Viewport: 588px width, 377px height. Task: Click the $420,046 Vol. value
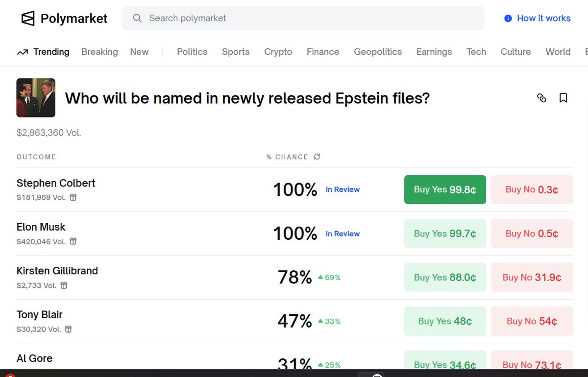[41, 241]
